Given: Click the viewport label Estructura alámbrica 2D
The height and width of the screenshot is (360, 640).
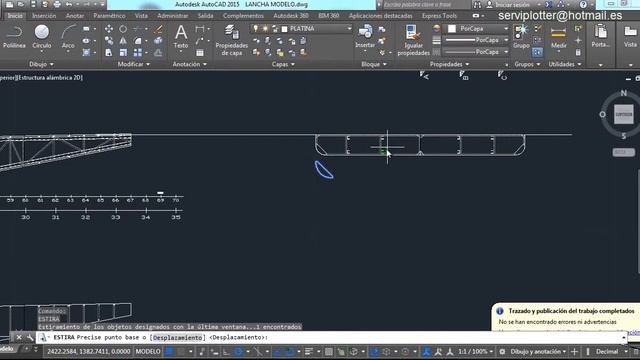Looking at the screenshot, I should (49, 78).
